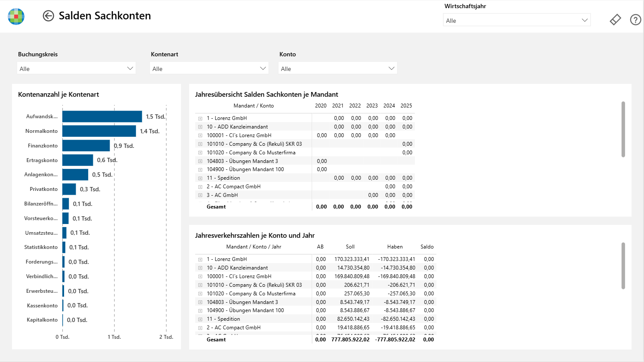Sort by the 2020 column header
This screenshot has height=362, width=644.
pyautogui.click(x=321, y=106)
